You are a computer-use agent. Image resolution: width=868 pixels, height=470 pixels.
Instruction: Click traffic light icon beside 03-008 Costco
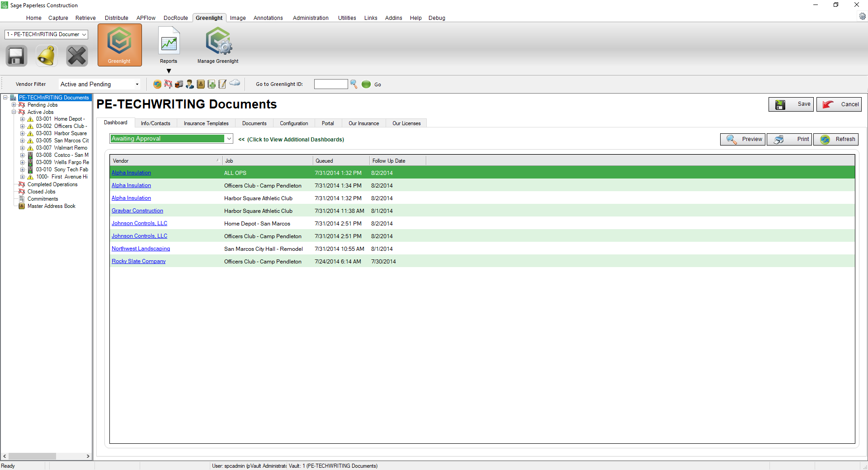(x=30, y=155)
